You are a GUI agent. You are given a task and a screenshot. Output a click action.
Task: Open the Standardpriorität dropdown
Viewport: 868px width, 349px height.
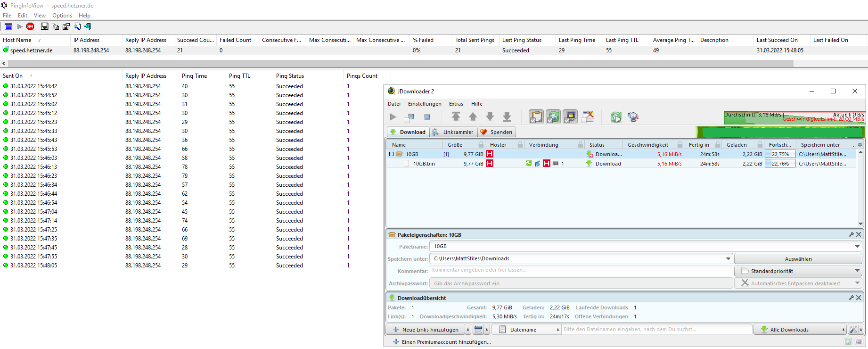click(x=798, y=271)
